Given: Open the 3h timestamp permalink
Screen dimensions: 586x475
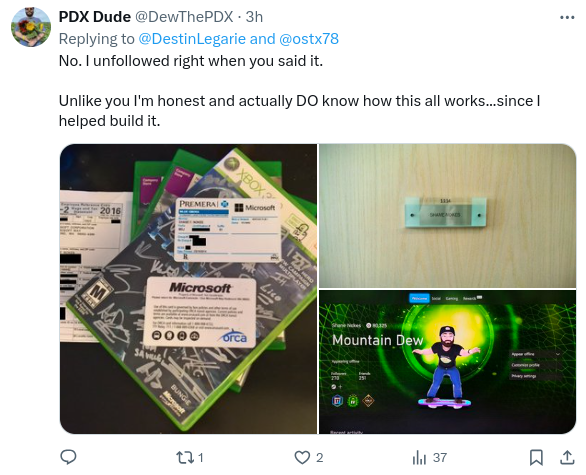Looking at the screenshot, I should coord(254,17).
